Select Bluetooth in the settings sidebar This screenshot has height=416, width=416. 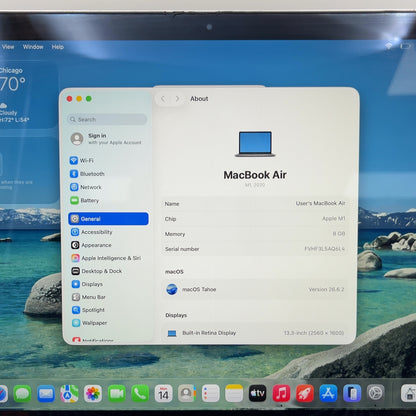click(x=87, y=174)
